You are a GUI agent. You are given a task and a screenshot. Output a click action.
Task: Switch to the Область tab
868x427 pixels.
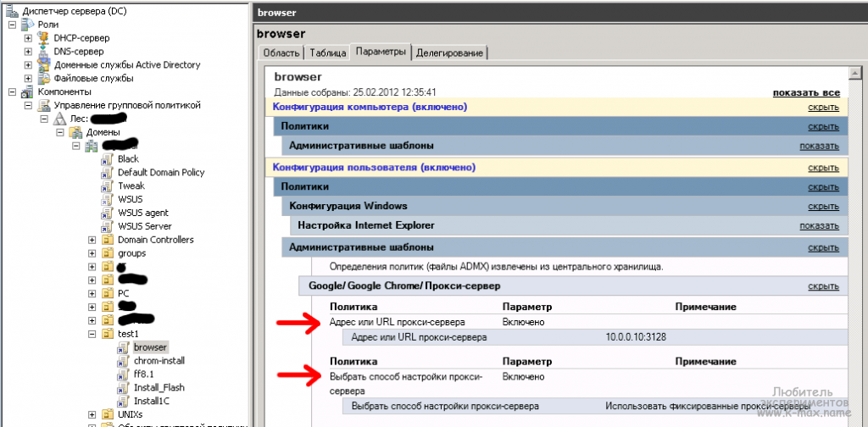(281, 53)
